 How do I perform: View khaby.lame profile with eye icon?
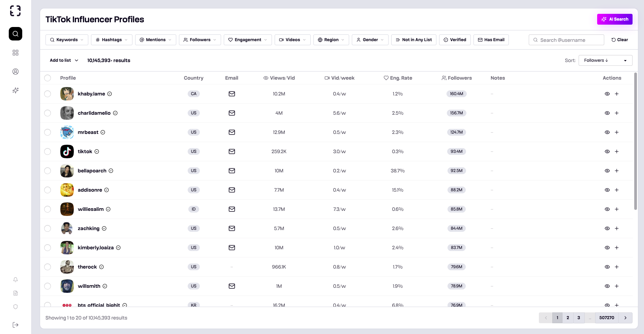pos(607,94)
